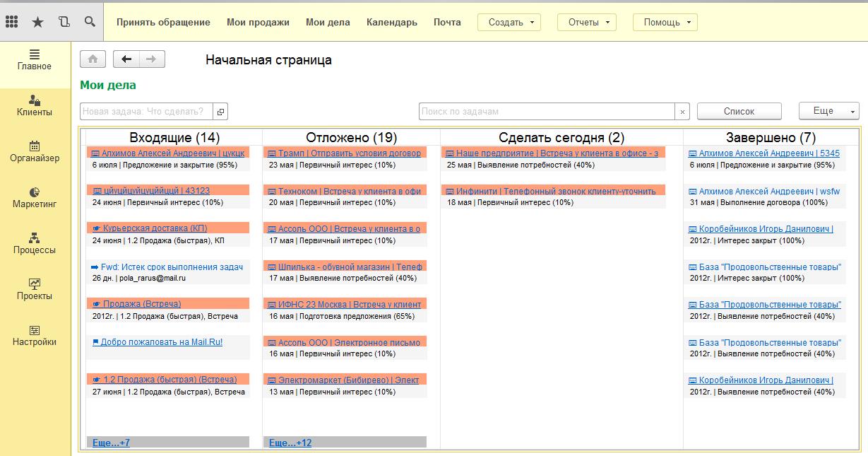Viewport: 868px width, 456px height.
Task: Open Маркетинг section in sidebar
Action: [35, 197]
